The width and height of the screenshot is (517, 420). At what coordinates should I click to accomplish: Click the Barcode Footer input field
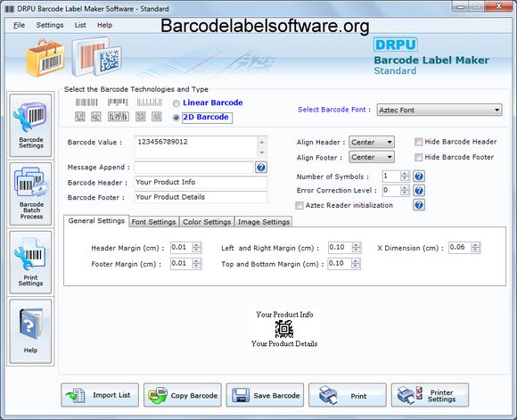(x=201, y=197)
